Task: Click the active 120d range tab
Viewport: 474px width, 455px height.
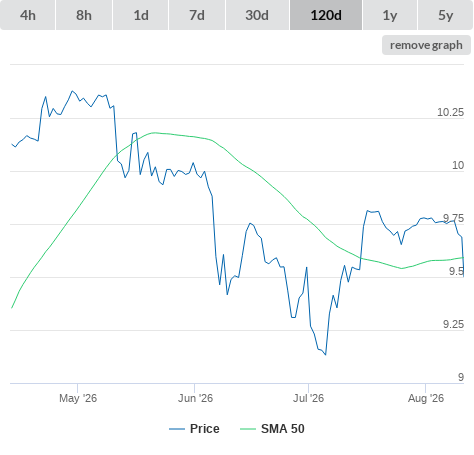Action: pos(326,15)
